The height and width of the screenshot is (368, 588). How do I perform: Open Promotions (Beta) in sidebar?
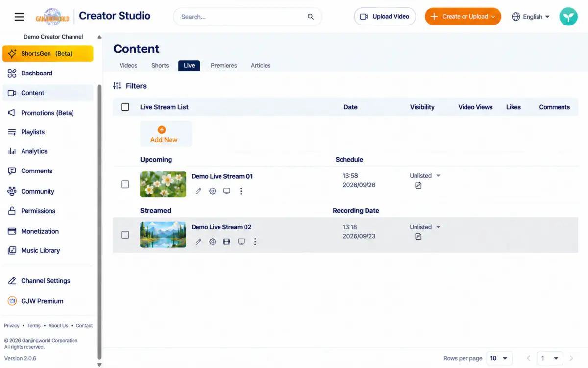48,113
